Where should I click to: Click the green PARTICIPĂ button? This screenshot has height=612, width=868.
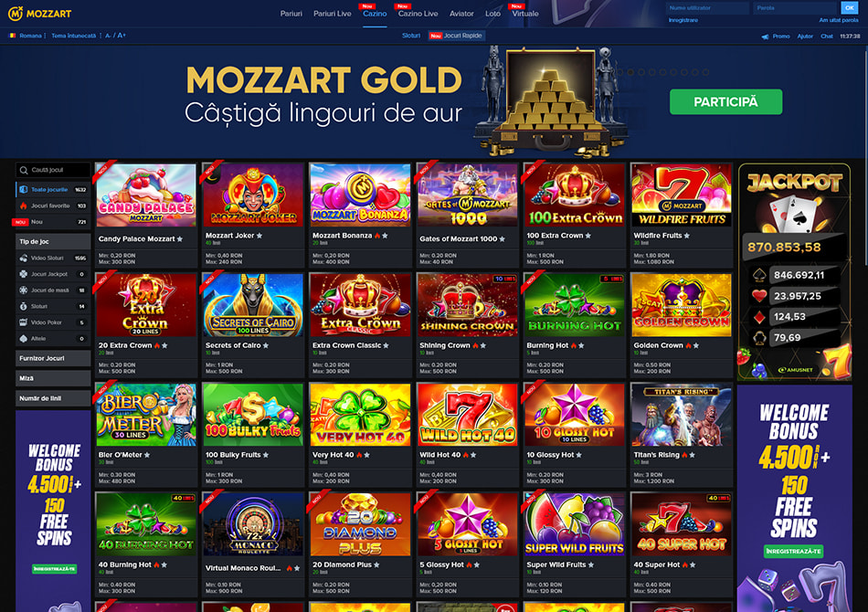(x=725, y=101)
